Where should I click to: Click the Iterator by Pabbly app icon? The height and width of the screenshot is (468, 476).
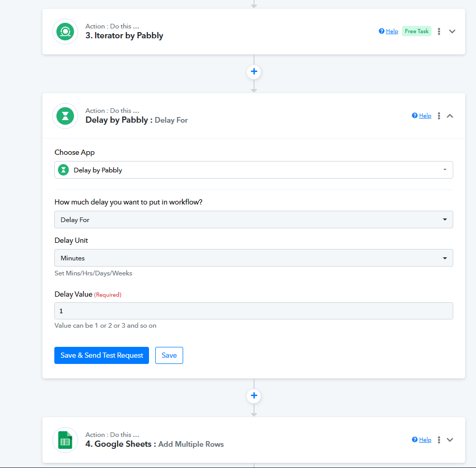click(65, 32)
